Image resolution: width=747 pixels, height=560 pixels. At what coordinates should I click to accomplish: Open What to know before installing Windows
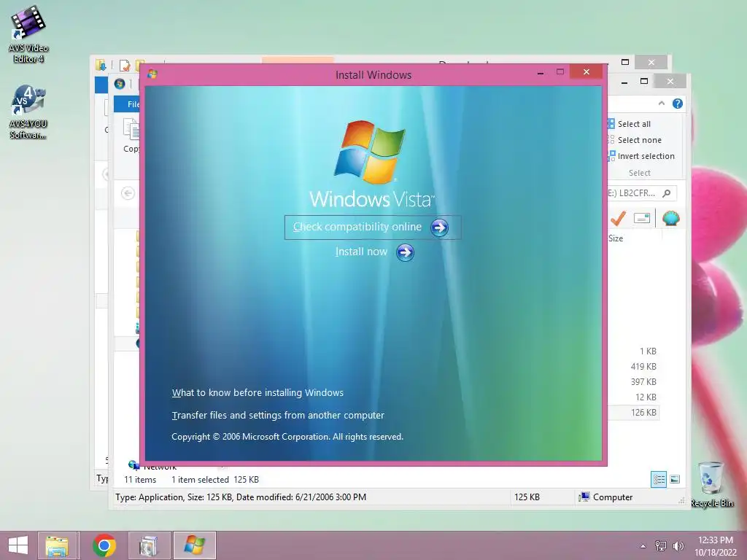258,393
